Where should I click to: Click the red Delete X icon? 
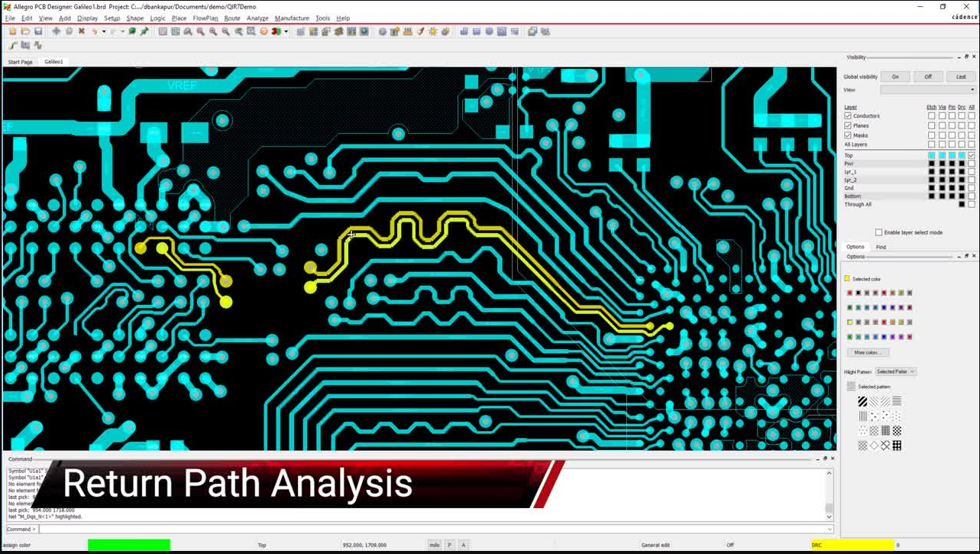pyautogui.click(x=82, y=31)
